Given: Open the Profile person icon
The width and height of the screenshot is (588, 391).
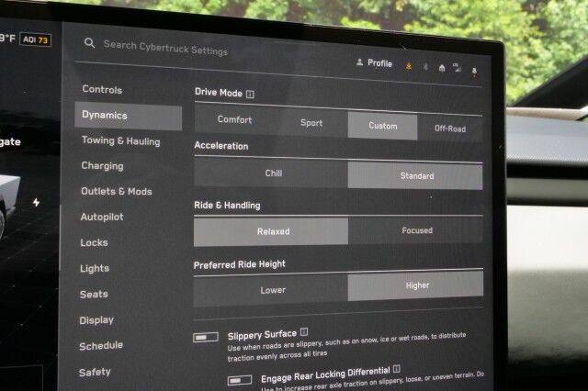Looking at the screenshot, I should click(x=359, y=61).
